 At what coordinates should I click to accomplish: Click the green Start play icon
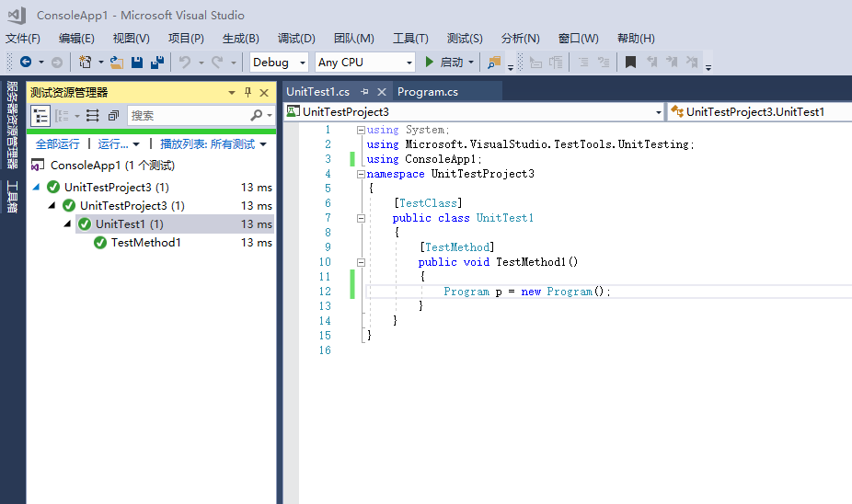pos(430,62)
